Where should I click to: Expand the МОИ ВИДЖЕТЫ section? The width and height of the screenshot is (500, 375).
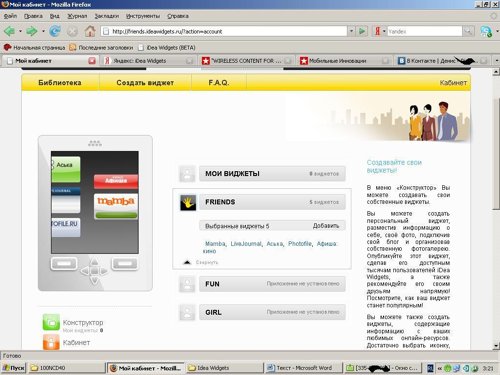click(272, 174)
